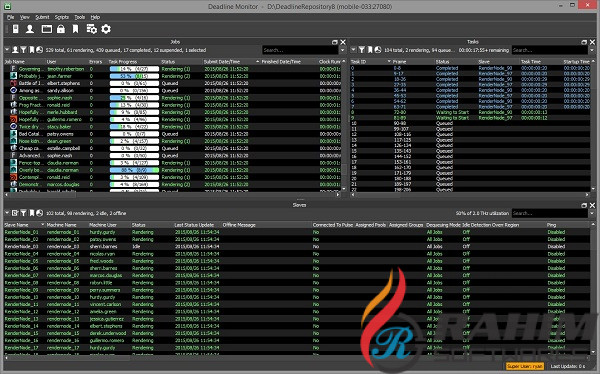Click the Jobs panel search field
This screenshot has width=600, height=374.
[x=300, y=50]
